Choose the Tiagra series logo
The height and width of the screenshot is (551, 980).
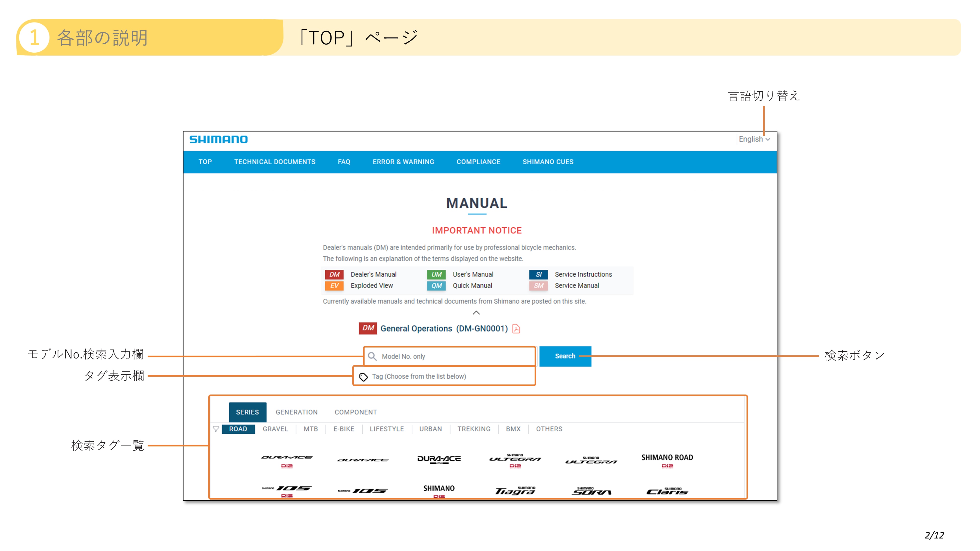[515, 491]
